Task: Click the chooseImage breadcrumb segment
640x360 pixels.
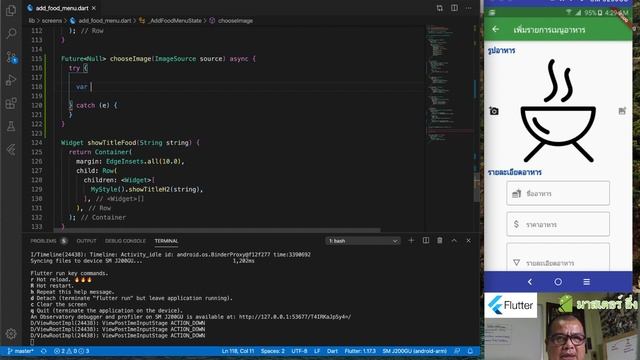Action: tap(235, 20)
